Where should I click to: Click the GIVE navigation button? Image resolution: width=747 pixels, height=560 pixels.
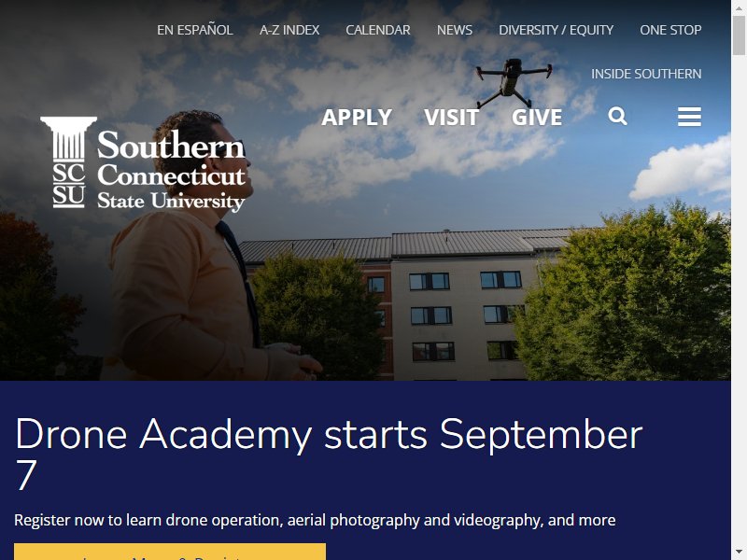point(537,118)
